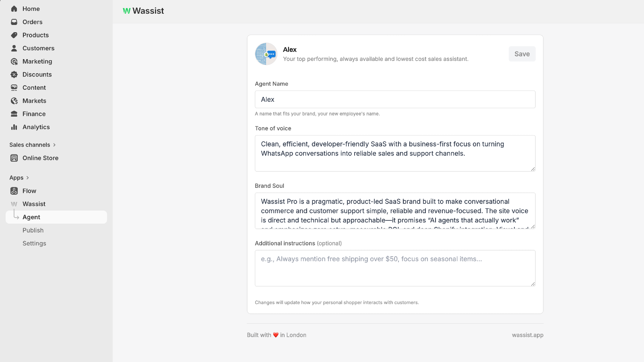
Task: Click Alex's agent avatar image
Action: 266,54
